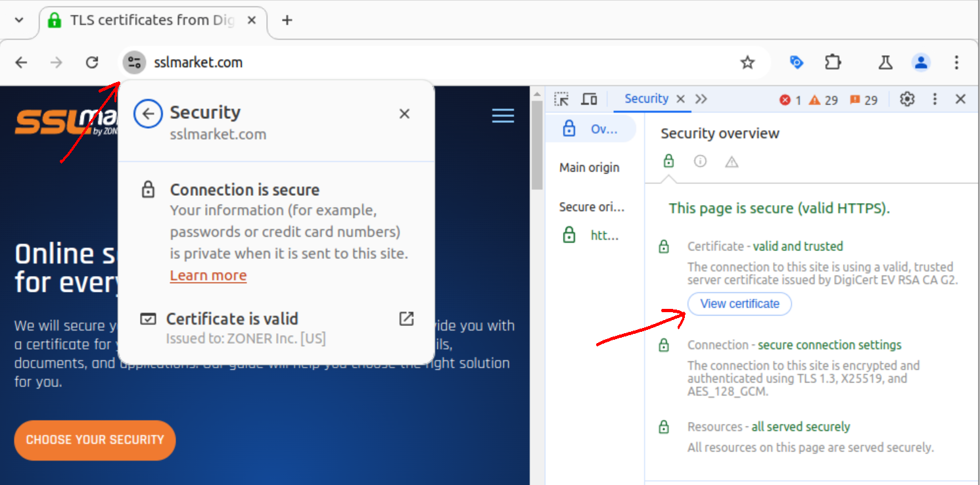Click Certificate is valid row

pyautogui.click(x=277, y=328)
